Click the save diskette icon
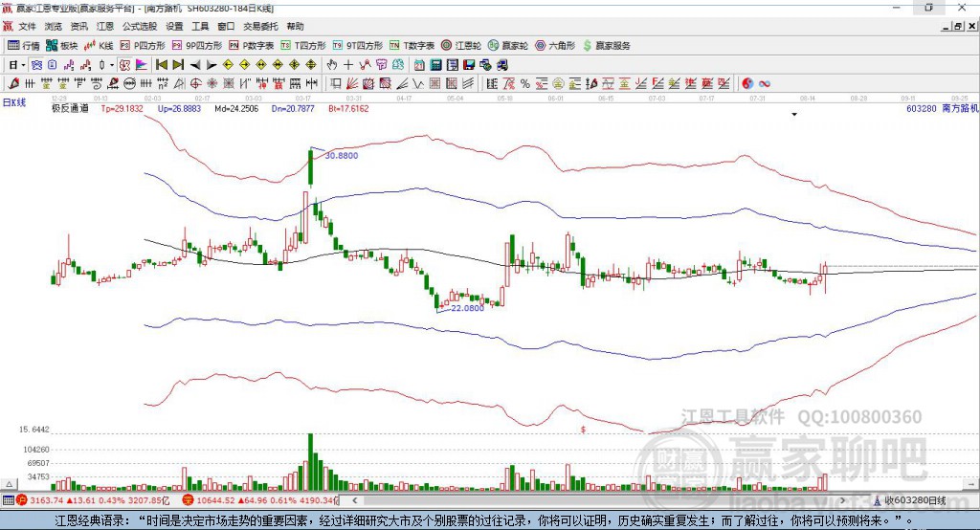Image resolution: width=980 pixels, height=530 pixels. click(x=469, y=65)
